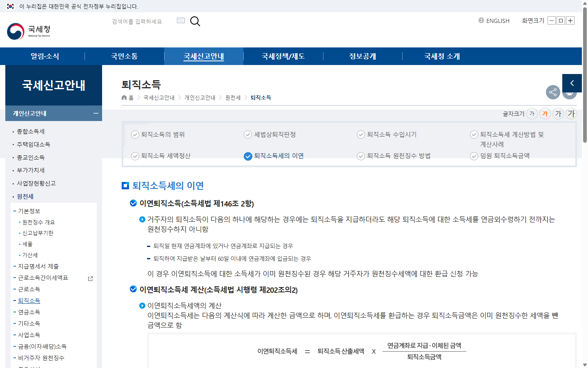The image size is (588, 368).
Task: Switch to the 퇴직소득 세액정산 tab
Action: click(161, 156)
